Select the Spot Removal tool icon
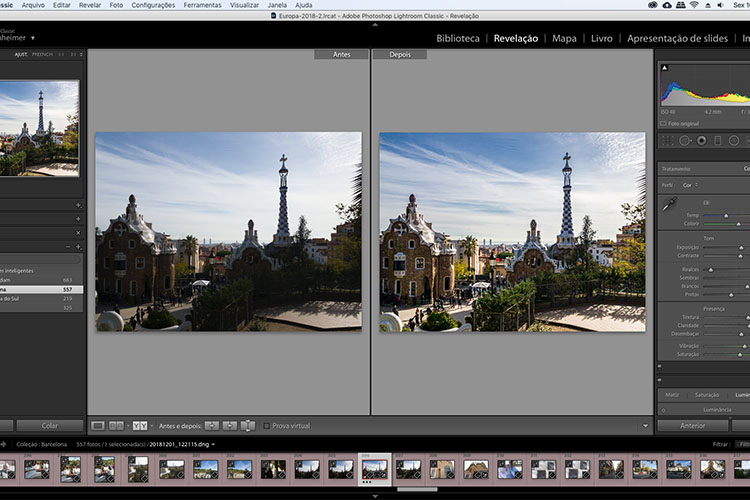The image size is (750, 500). click(684, 141)
